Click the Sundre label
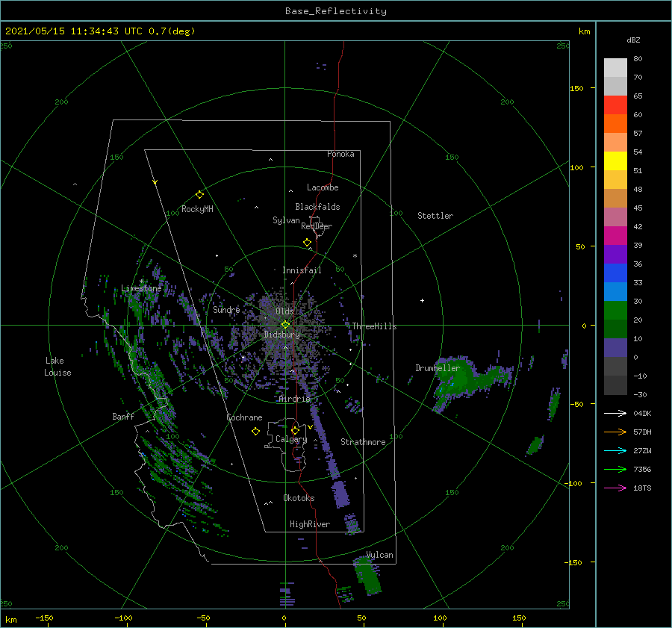 coord(226,309)
